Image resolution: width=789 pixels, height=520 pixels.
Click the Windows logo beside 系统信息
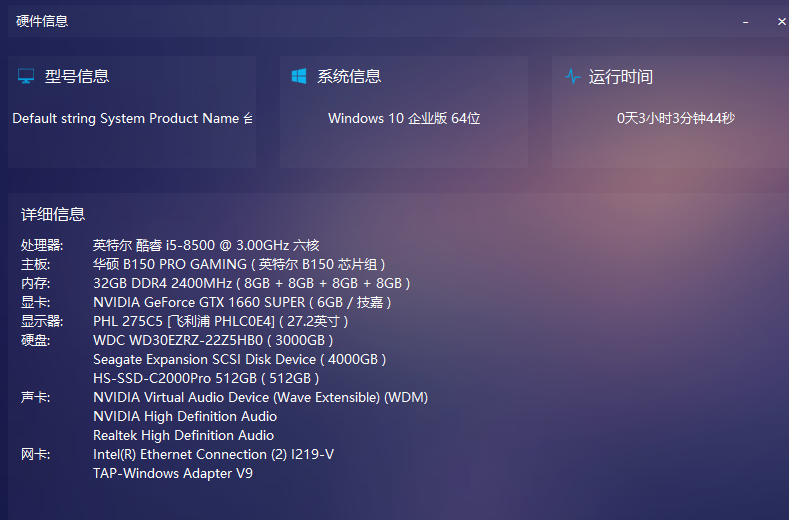299,76
